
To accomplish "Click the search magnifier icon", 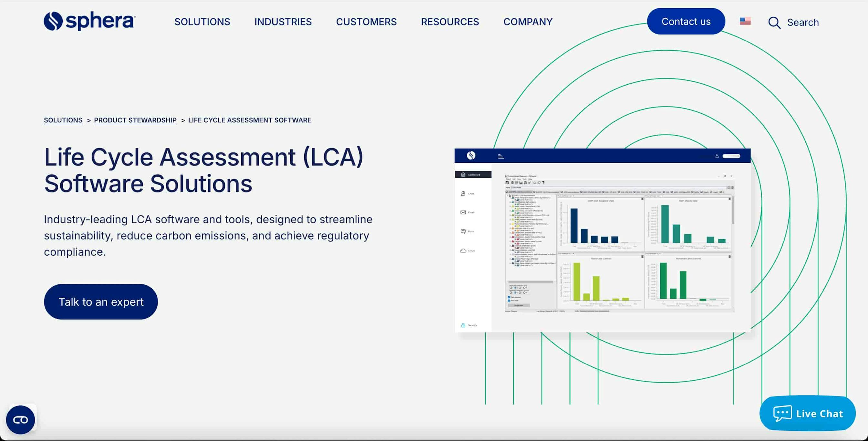I will click(774, 23).
